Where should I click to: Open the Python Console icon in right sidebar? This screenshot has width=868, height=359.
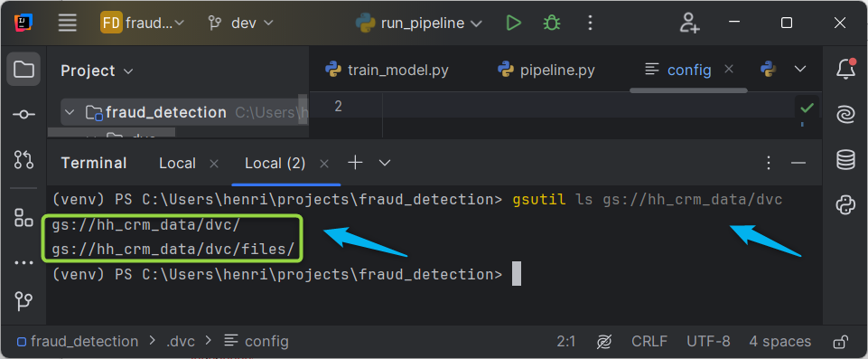click(845, 205)
